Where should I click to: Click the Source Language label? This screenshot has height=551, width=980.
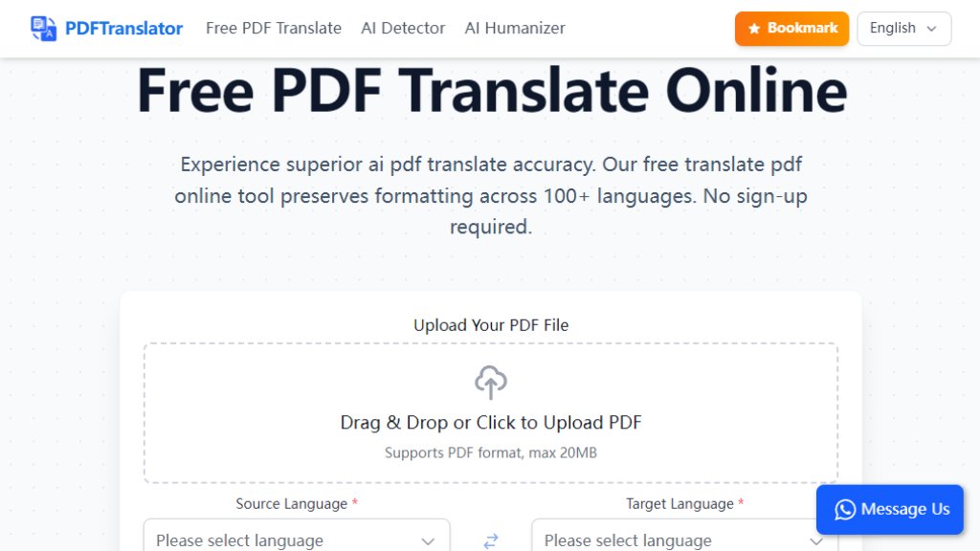click(291, 504)
